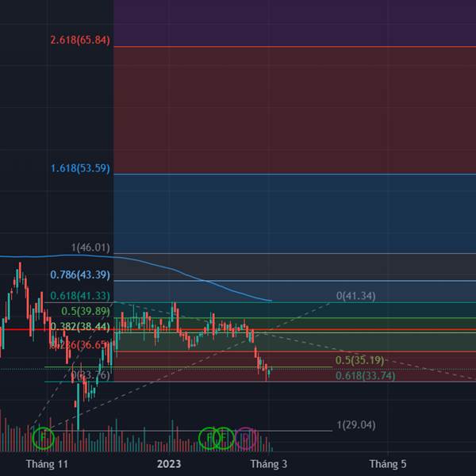
Task: Select the 1(29.04) retracement label
Action: point(356,425)
